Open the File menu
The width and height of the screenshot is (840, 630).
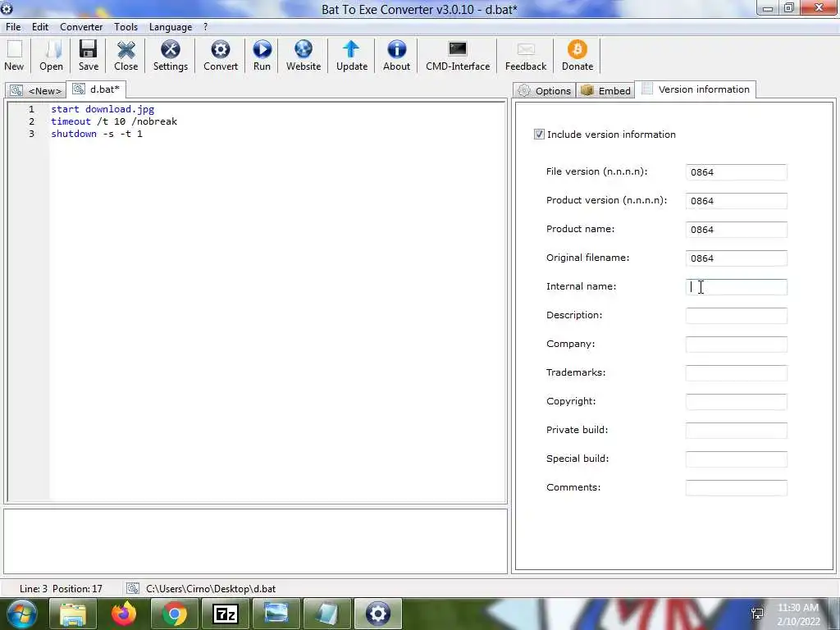click(13, 27)
